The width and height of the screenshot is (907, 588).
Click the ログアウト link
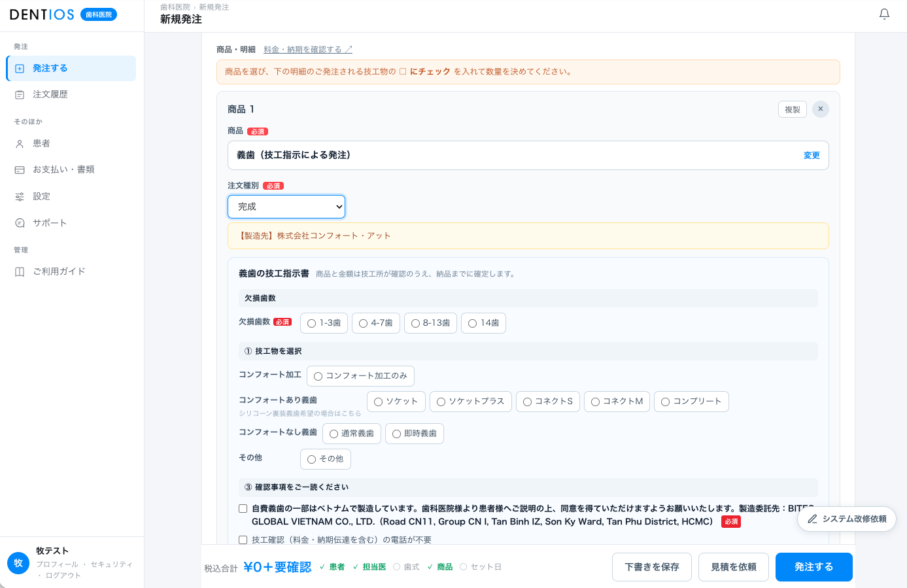pos(63,576)
